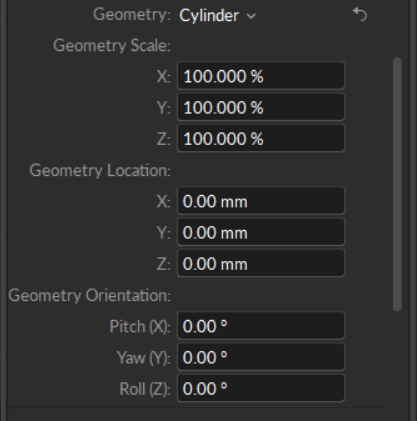Screen dimensions: 417x421
Task: Edit the Geometry Location X field
Action: click(261, 201)
